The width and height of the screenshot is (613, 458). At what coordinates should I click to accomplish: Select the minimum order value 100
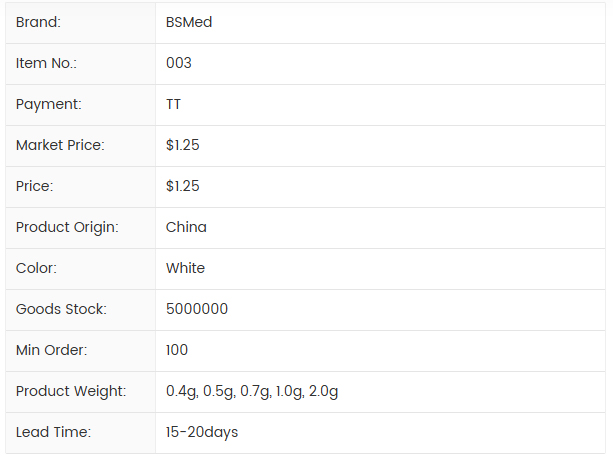click(177, 350)
